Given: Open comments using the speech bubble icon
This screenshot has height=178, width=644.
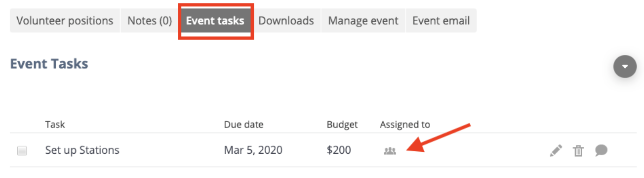Looking at the screenshot, I should point(601,150).
